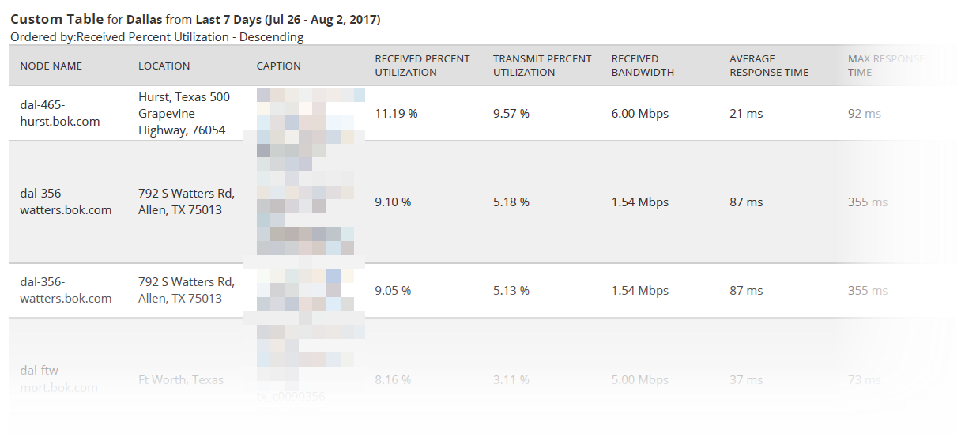
Task: Click the 9.57 % transmit utilization value
Action: click(x=511, y=114)
